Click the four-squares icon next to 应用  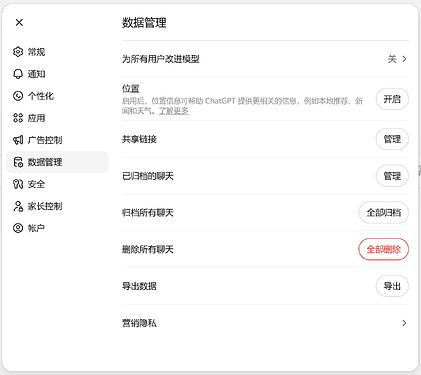pyautogui.click(x=18, y=118)
